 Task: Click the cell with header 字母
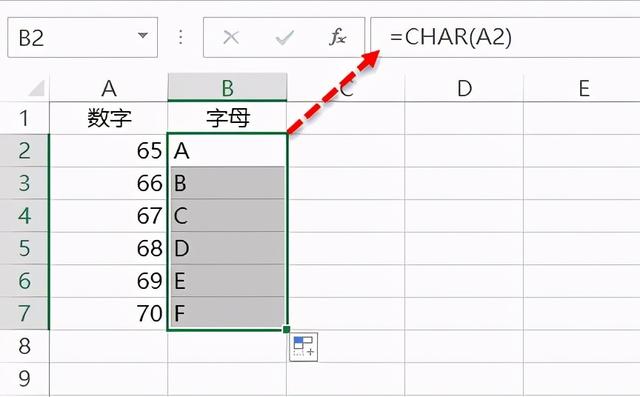tap(227, 118)
